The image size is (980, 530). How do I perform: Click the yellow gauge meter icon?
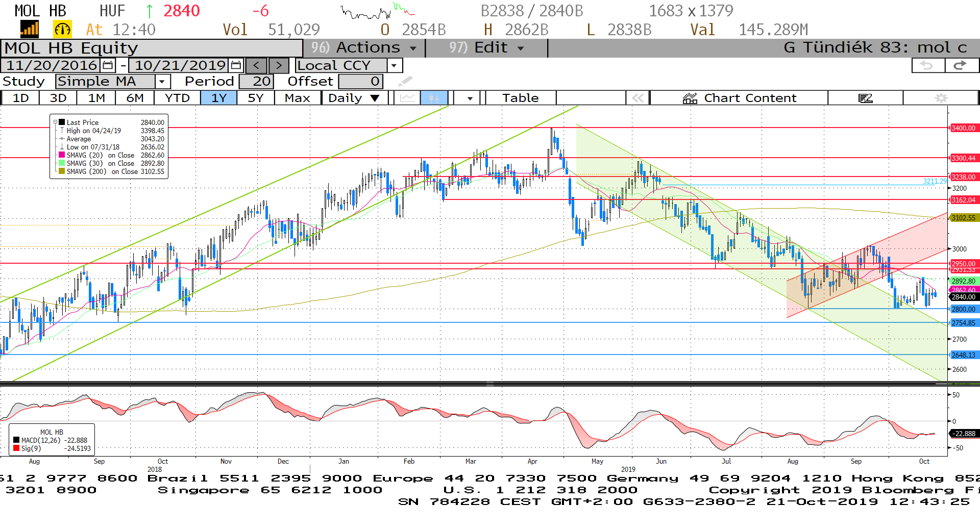[62, 30]
